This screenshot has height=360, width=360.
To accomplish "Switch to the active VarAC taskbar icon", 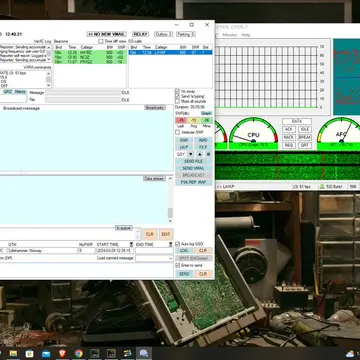I will point(144,353).
